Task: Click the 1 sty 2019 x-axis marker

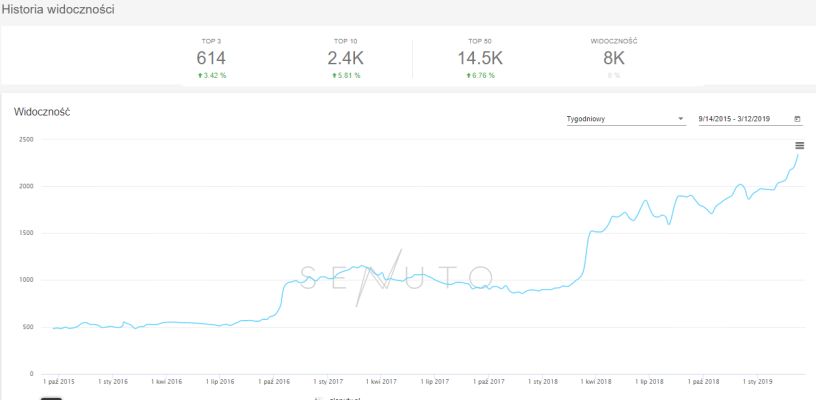Action: tap(756, 381)
